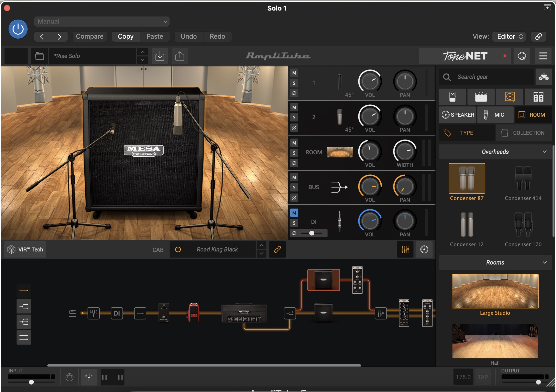Mute mic channel 1
Image resolution: width=556 pixels, height=392 pixels.
pyautogui.click(x=294, y=73)
